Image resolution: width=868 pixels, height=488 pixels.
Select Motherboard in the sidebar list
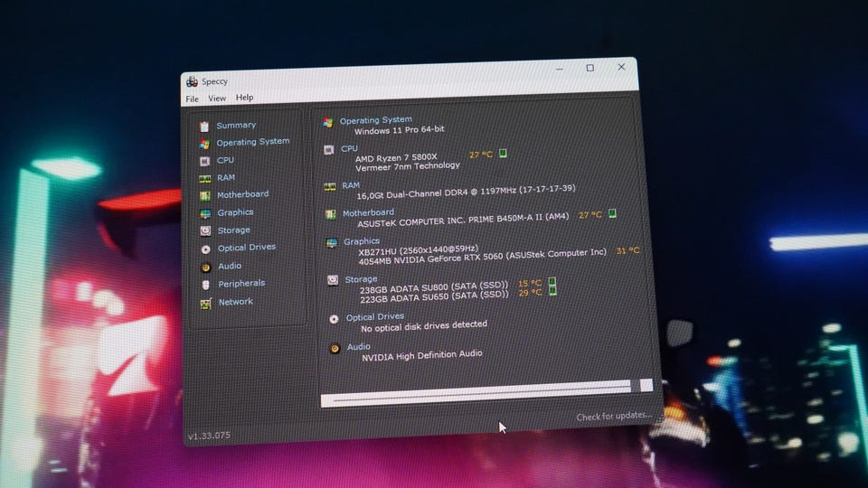[x=243, y=194]
